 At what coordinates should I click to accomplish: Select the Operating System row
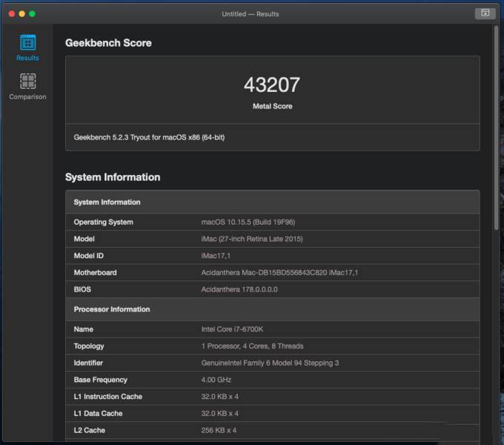(273, 222)
